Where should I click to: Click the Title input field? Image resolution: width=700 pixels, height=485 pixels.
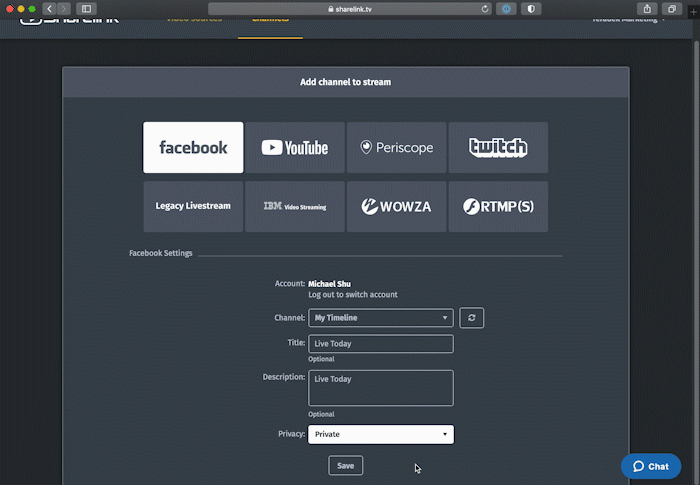[x=380, y=344]
